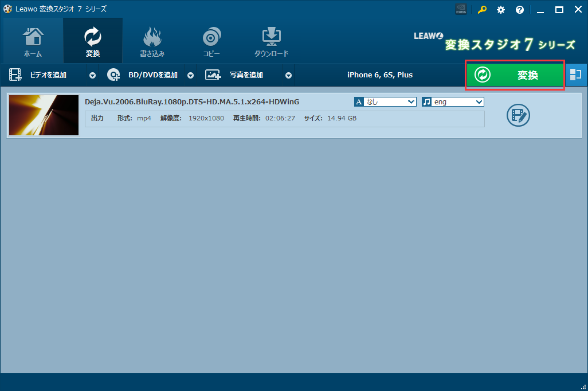The image size is (588, 391).
Task: Click the CUDA acceleration icon
Action: coord(461,9)
